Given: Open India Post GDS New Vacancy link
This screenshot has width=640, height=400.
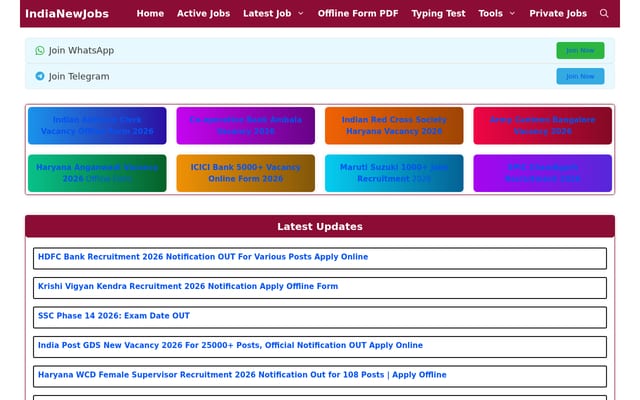Looking at the screenshot, I should [x=230, y=345].
